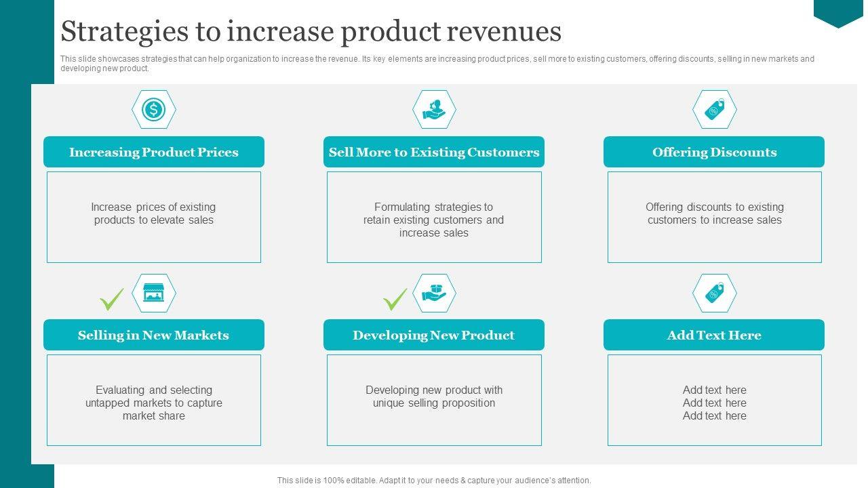
Task: Click green checkmark beside Developing New Product
Action: click(x=395, y=299)
